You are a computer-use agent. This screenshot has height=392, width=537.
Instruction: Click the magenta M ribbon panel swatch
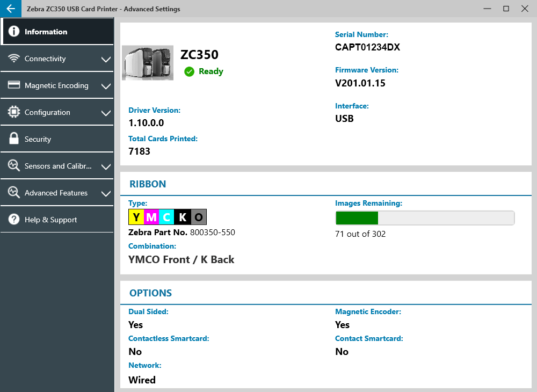tap(151, 217)
